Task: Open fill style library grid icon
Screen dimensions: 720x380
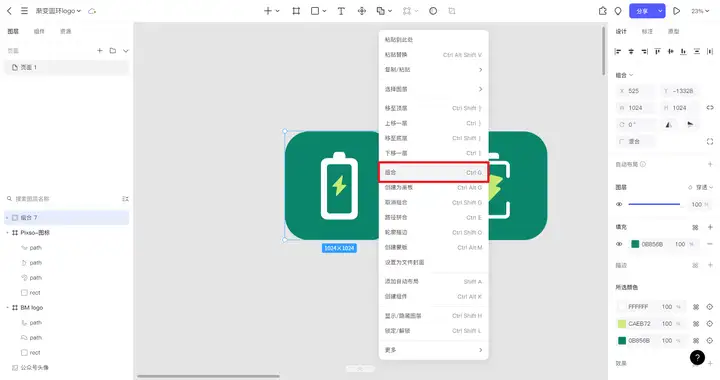Action: click(695, 227)
